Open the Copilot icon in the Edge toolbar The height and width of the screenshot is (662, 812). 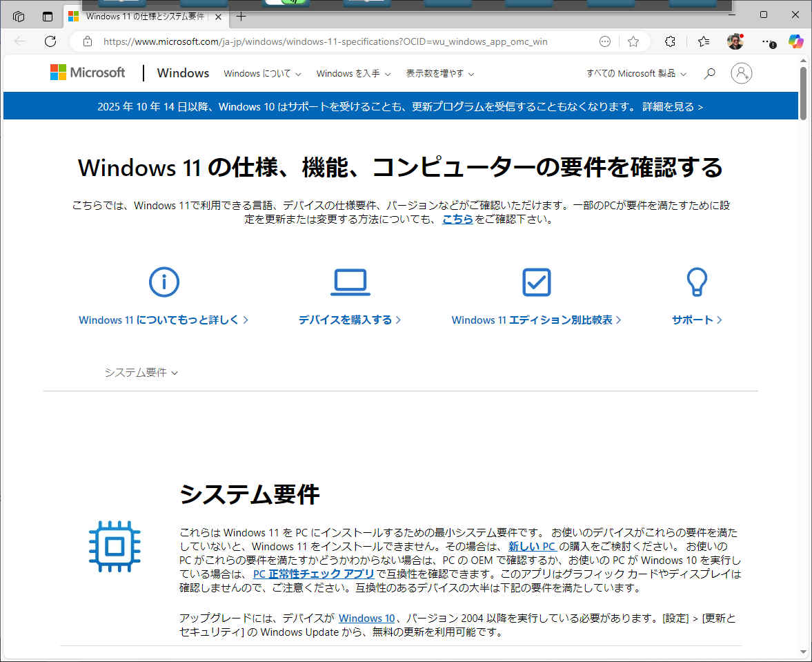[x=796, y=41]
